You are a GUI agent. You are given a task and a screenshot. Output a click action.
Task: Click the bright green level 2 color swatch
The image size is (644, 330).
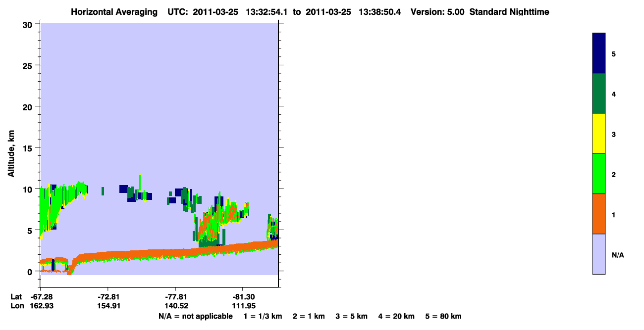pos(599,174)
